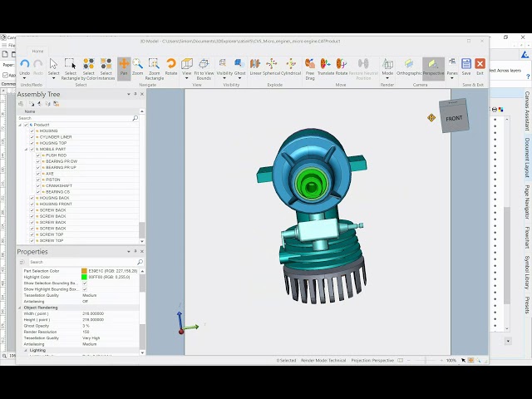Image resolution: width=532 pixels, height=399 pixels.
Task: Open Document Layout side tab
Action: click(527, 157)
